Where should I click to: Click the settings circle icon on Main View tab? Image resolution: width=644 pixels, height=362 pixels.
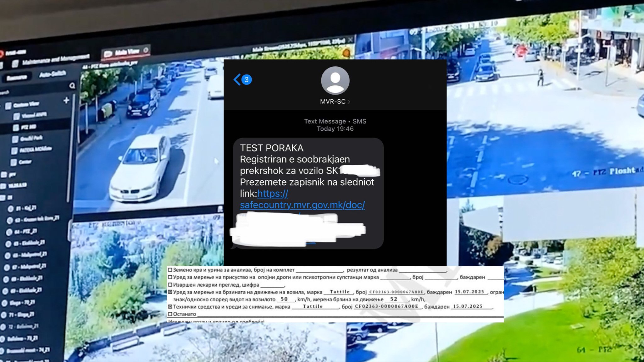(x=146, y=50)
